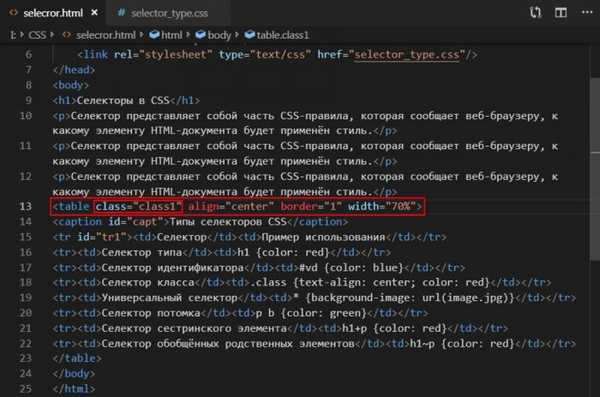Open the selector_type.css href link
This screenshot has height=397, width=600.
(x=406, y=55)
